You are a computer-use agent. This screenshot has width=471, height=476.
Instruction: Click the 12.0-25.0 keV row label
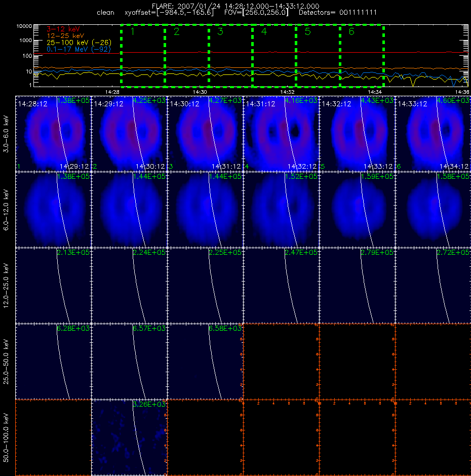6,286
